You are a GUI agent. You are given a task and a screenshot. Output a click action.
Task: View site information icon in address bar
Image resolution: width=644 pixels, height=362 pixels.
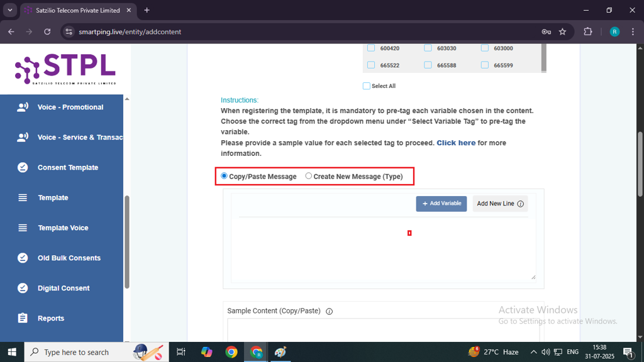(x=69, y=31)
